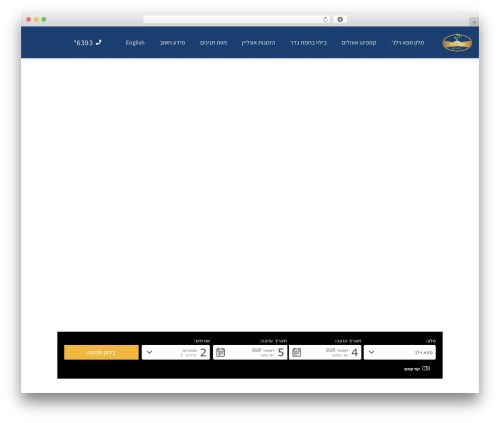This screenshot has width=500, height=423.
Task: Click the phone handset icon
Action: [x=98, y=42]
